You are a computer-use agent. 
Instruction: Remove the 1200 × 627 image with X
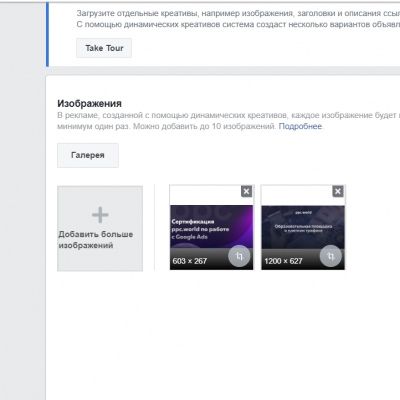(338, 191)
